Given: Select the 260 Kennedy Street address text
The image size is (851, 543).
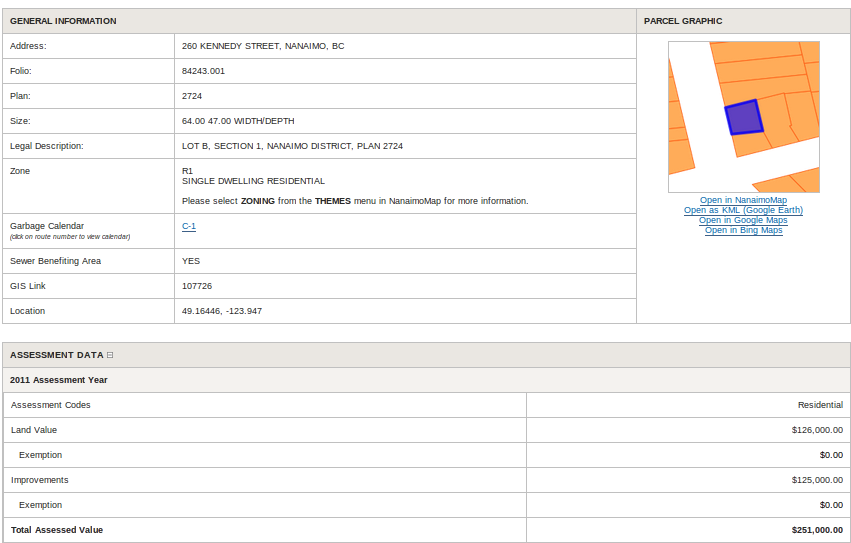Looking at the screenshot, I should pos(263,46).
